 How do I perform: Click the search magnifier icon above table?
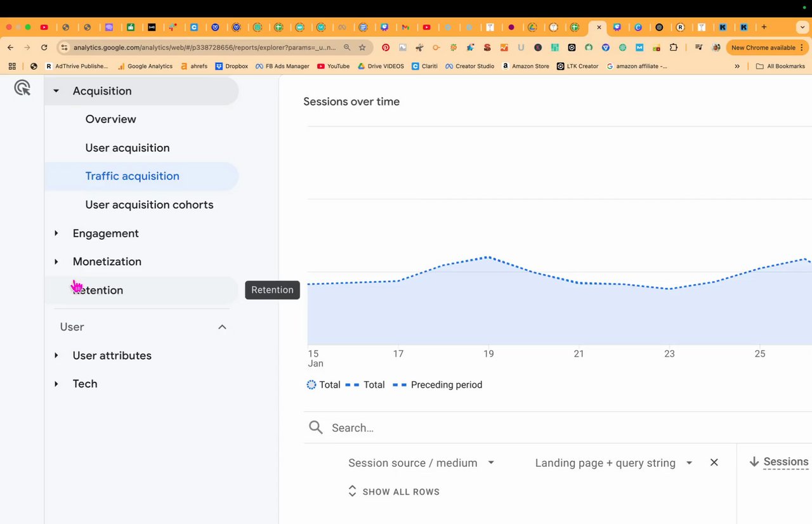point(315,428)
